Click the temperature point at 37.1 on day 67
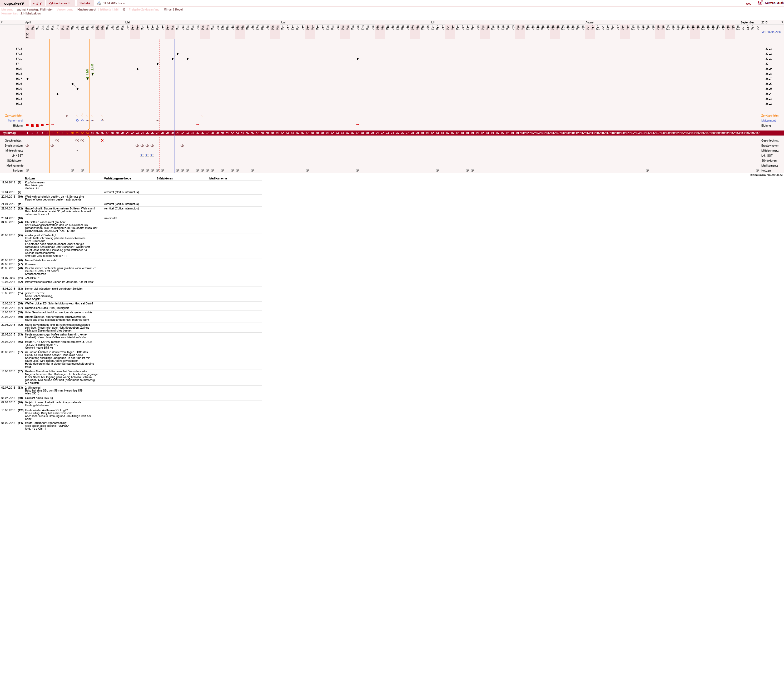 [x=358, y=59]
